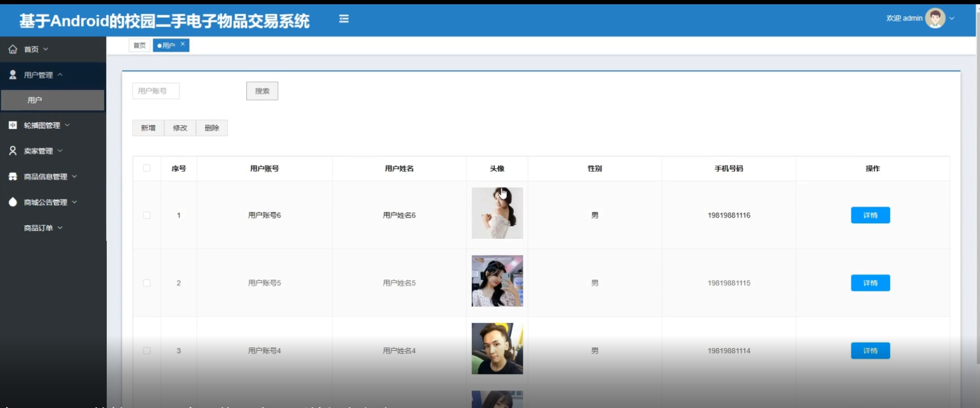Click the 用户账号 column header
This screenshot has height=408, width=980.
[264, 169]
